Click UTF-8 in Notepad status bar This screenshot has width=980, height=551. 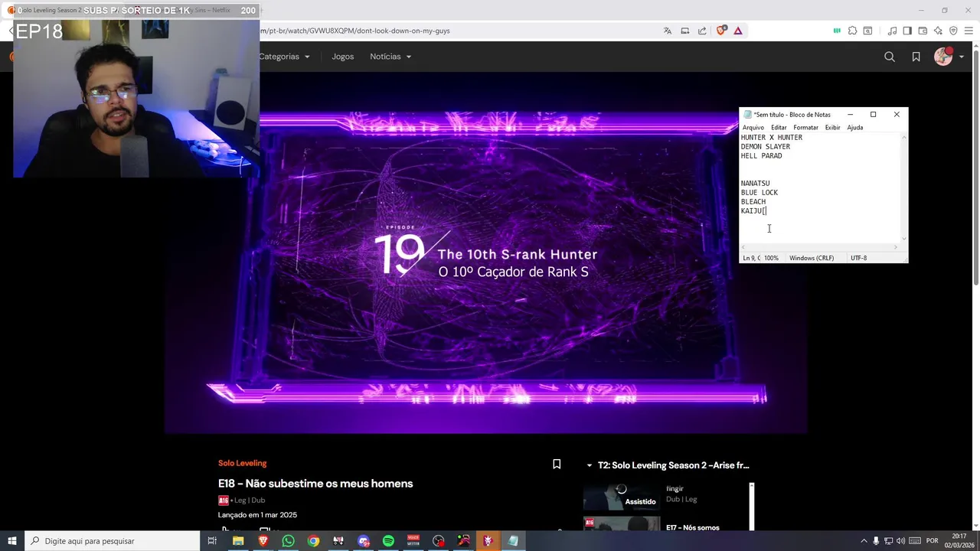click(859, 258)
